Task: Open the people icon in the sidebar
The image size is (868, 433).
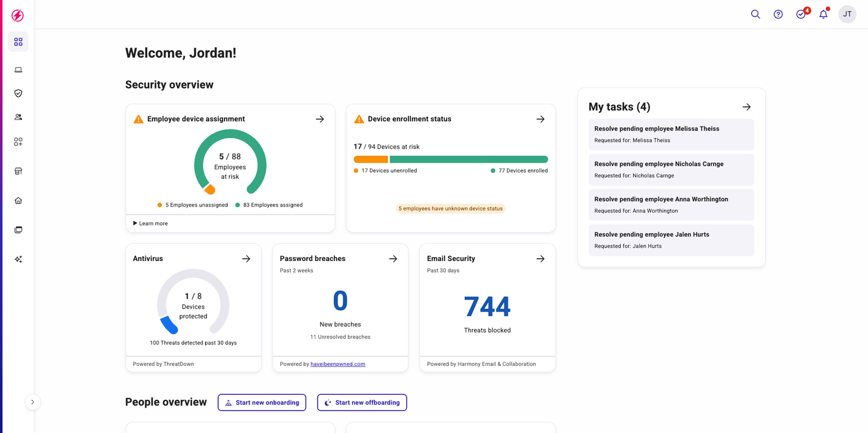Action: point(17,117)
